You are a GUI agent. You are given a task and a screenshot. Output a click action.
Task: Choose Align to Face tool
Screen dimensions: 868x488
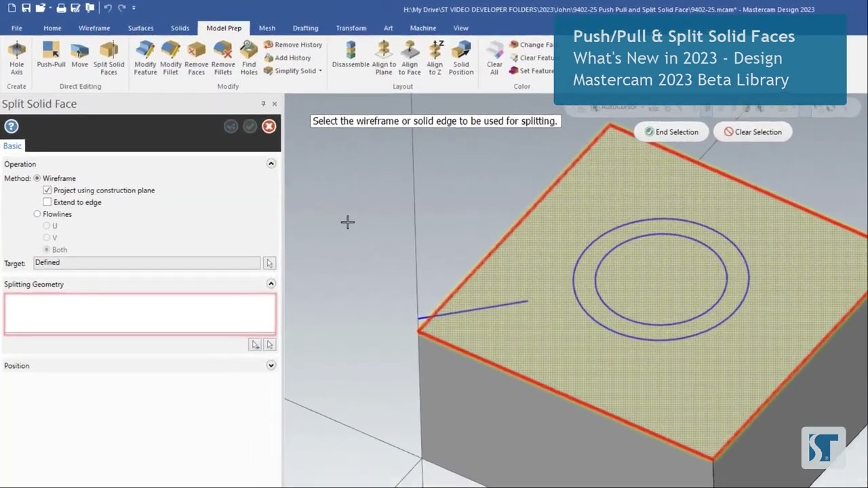[410, 58]
